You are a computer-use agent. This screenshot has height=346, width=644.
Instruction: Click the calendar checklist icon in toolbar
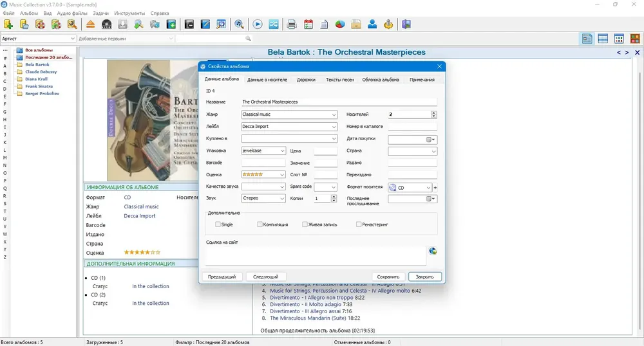[308, 24]
